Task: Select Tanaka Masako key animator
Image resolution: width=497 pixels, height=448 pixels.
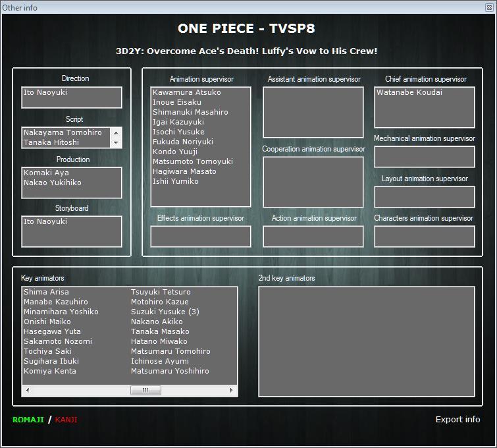Action: click(160, 331)
